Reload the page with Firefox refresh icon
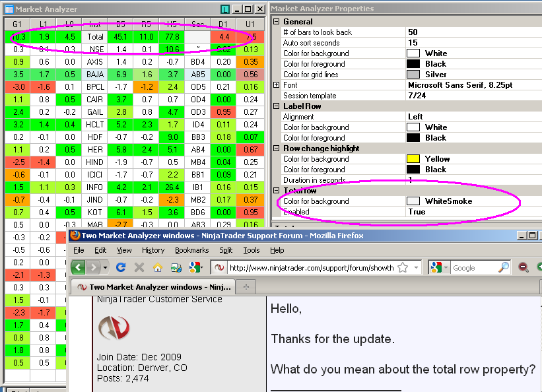This screenshot has height=392, width=542. (x=121, y=267)
